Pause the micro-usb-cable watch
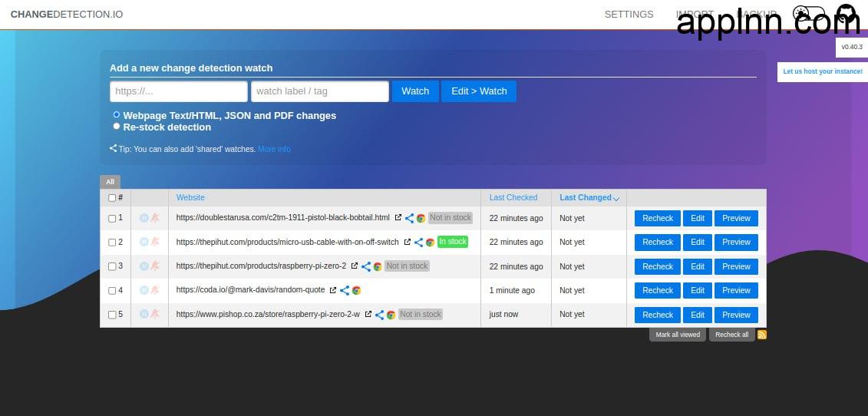Image resolution: width=868 pixels, height=416 pixels. coord(144,242)
